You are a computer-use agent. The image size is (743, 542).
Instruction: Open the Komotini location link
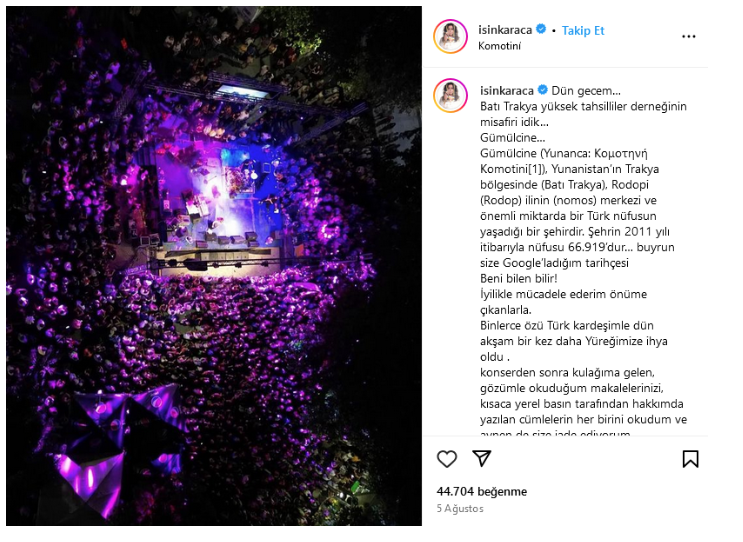pos(499,46)
